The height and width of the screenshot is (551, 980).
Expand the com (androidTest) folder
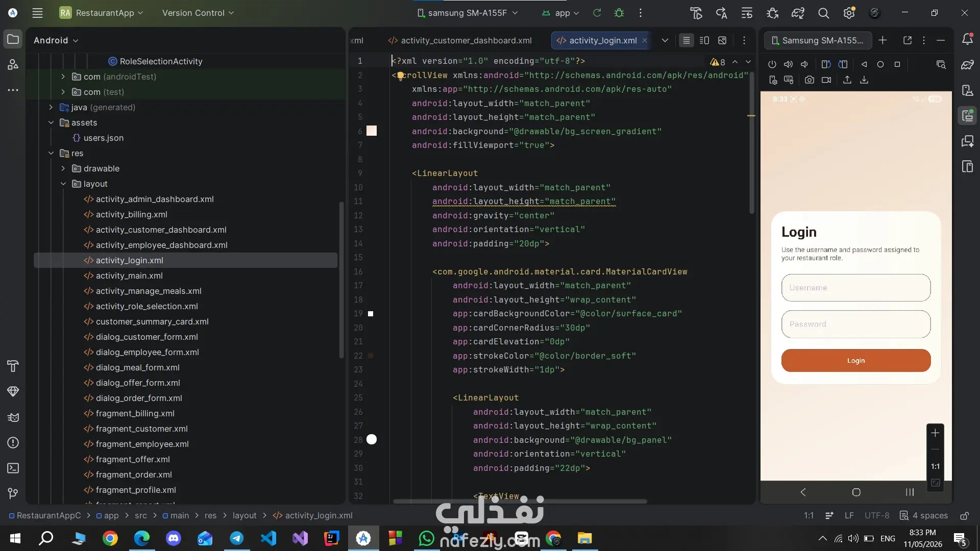[63, 77]
